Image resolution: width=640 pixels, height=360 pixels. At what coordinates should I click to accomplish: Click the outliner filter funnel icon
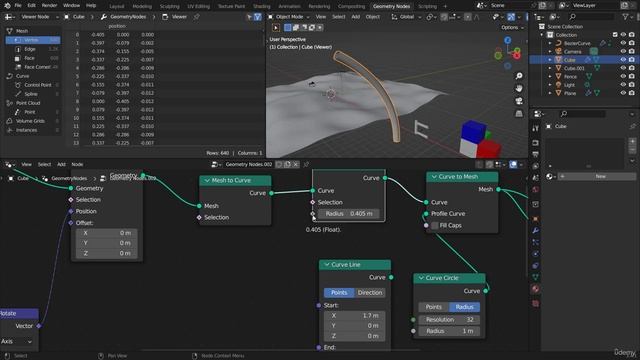coord(625,17)
